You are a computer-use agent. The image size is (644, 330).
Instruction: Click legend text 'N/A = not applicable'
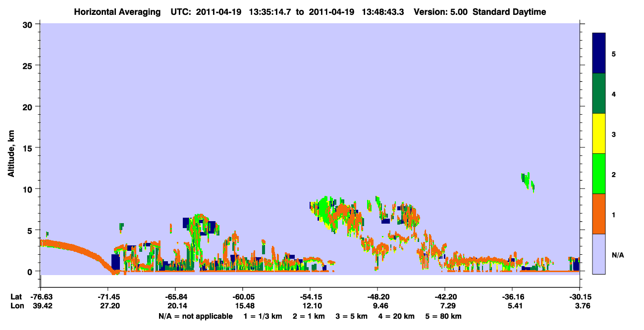[195, 316]
